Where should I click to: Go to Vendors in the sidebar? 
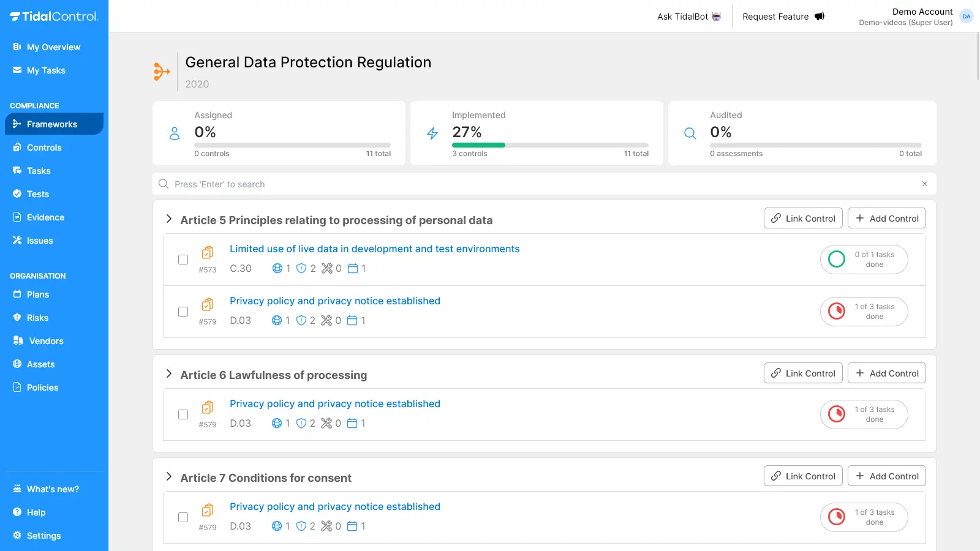[x=46, y=341]
